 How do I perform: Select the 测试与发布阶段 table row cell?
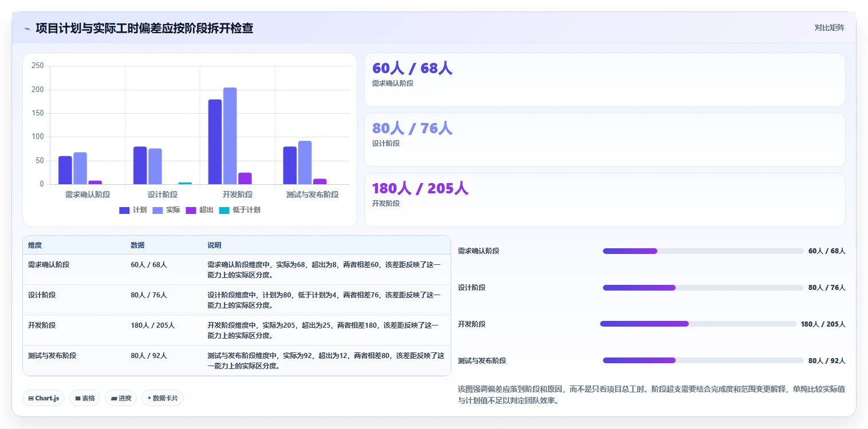(x=52, y=355)
